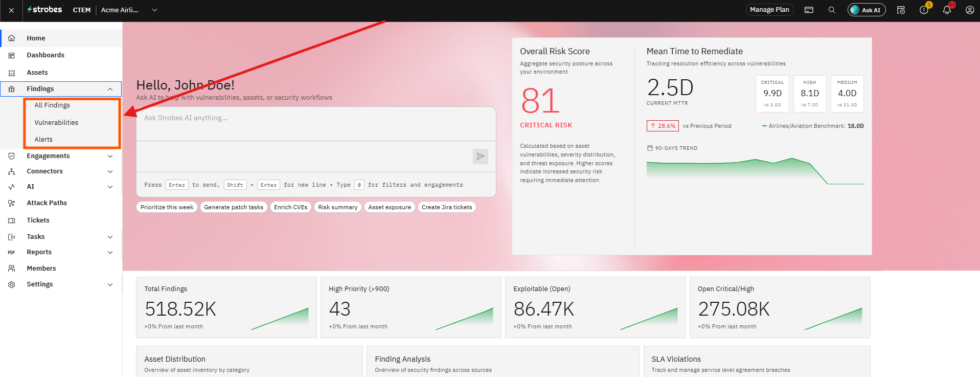This screenshot has width=980, height=377.
Task: Choose the Risk summary suggestion
Action: pos(337,207)
